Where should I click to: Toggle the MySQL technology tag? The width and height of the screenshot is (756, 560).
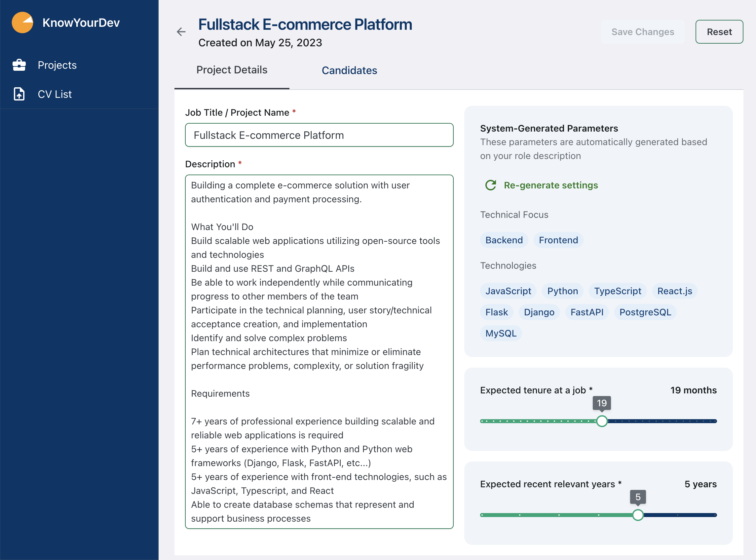click(501, 333)
